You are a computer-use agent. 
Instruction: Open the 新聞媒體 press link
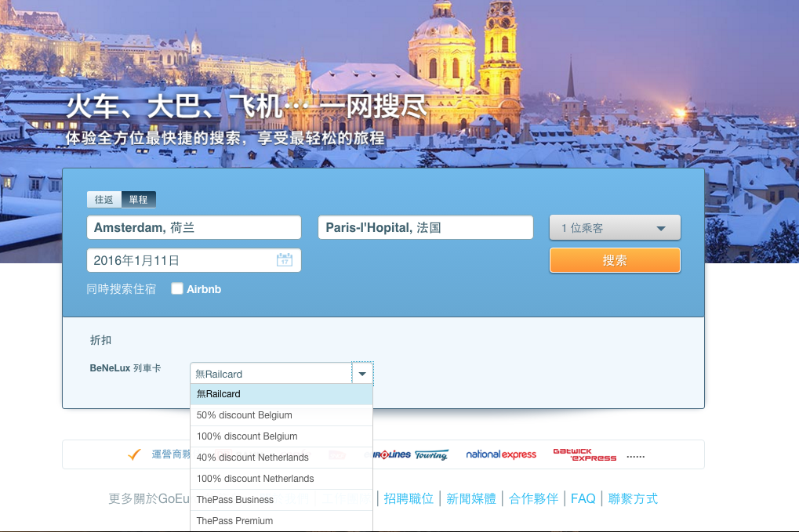pos(470,498)
